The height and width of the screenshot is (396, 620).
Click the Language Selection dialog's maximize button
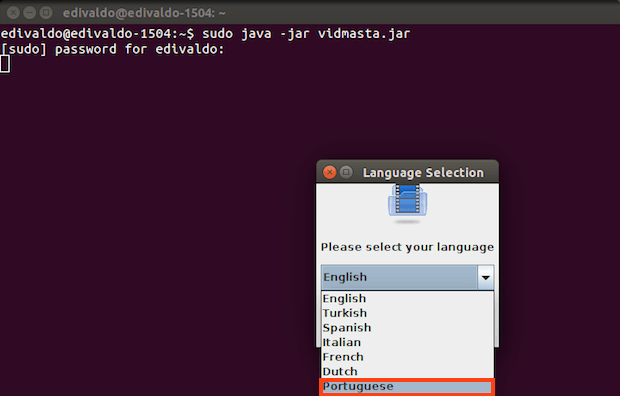click(x=346, y=172)
